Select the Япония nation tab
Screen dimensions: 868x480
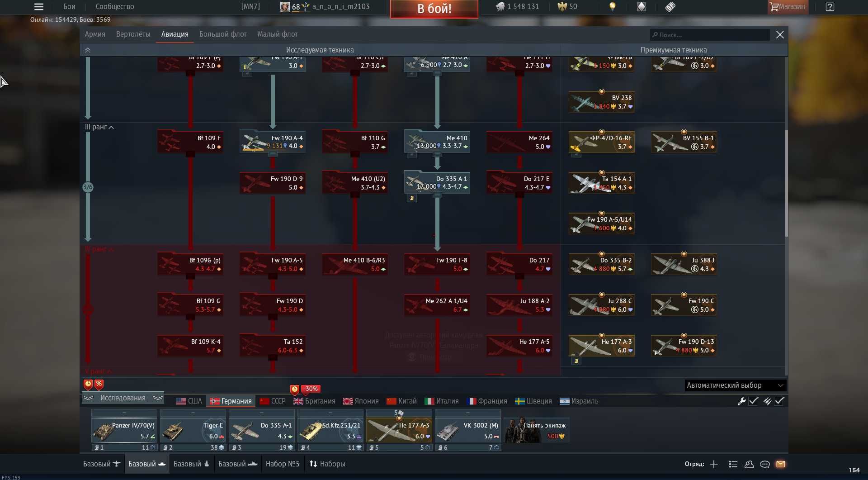(361, 401)
